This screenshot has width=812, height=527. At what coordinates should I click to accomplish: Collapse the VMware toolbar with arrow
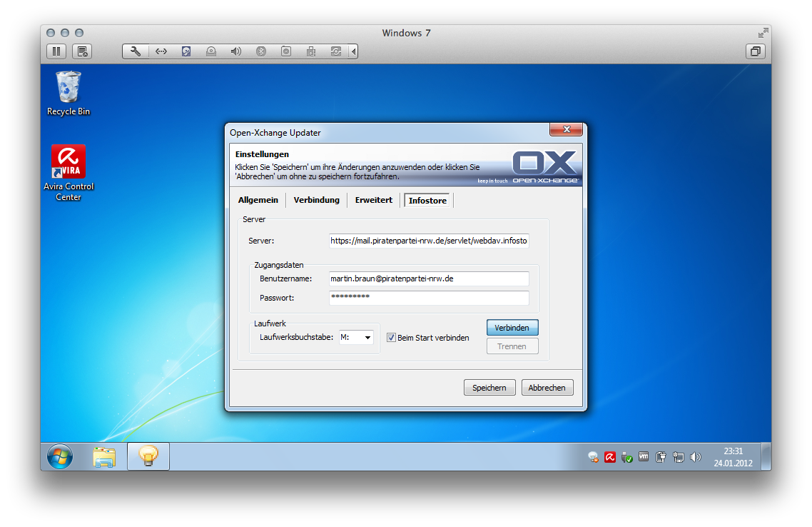coord(353,51)
